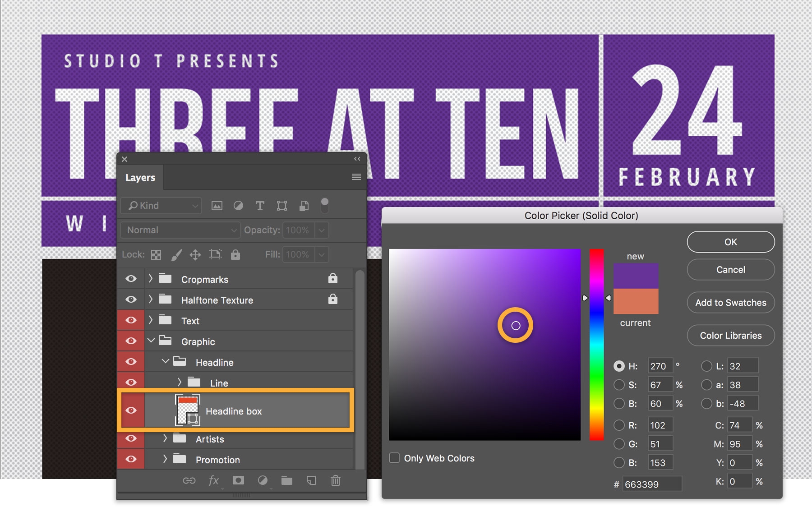812x507 pixels.
Task: Open the Layers panel options menu
Action: pyautogui.click(x=356, y=177)
